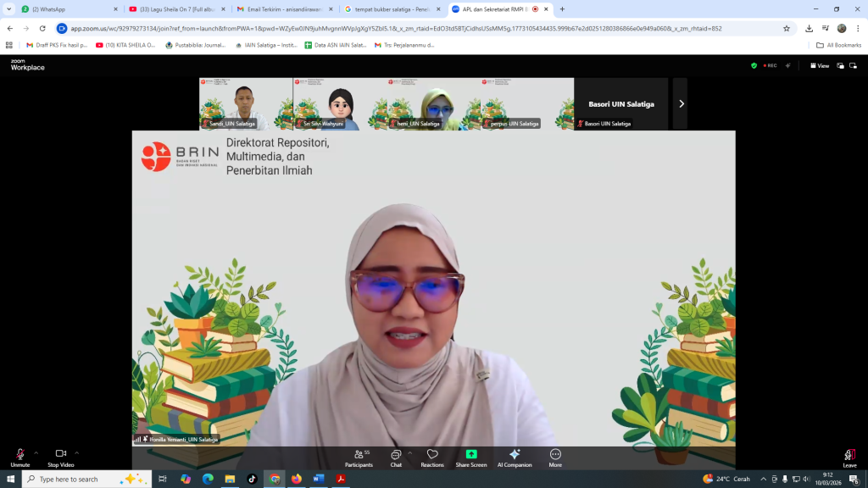This screenshot has width=868, height=488.
Task: Open the Reactions menu
Action: click(x=432, y=458)
